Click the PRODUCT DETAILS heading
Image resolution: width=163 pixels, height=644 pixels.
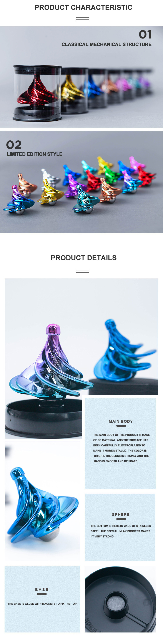coord(83,258)
